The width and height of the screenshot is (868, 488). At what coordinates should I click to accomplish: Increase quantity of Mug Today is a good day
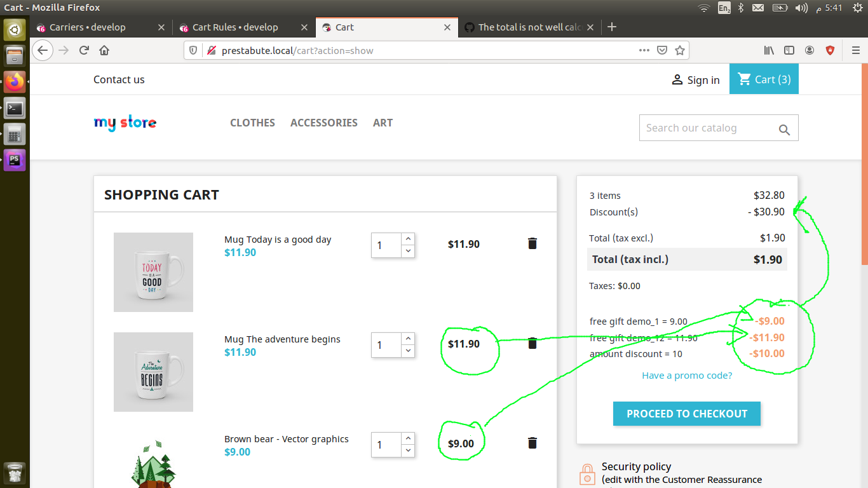coord(408,239)
